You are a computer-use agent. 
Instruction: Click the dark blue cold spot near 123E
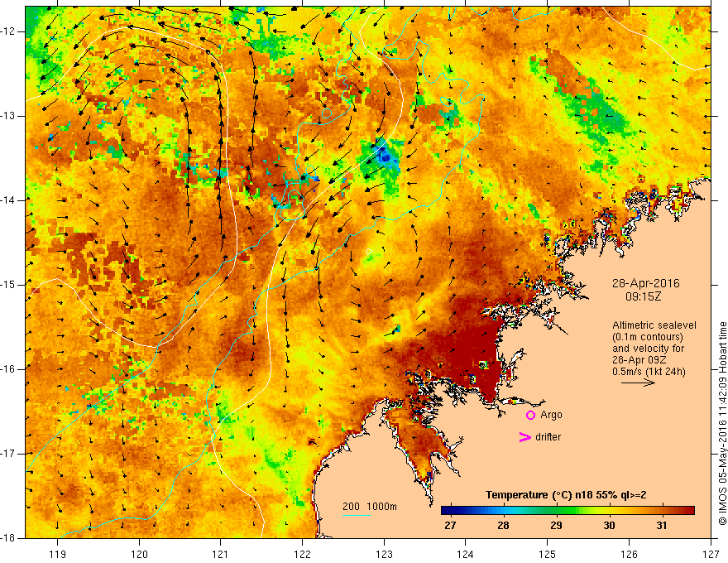click(x=385, y=156)
